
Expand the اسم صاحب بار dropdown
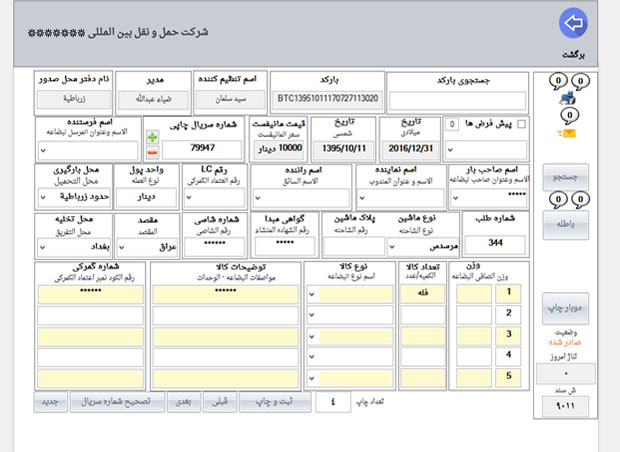tap(456, 197)
